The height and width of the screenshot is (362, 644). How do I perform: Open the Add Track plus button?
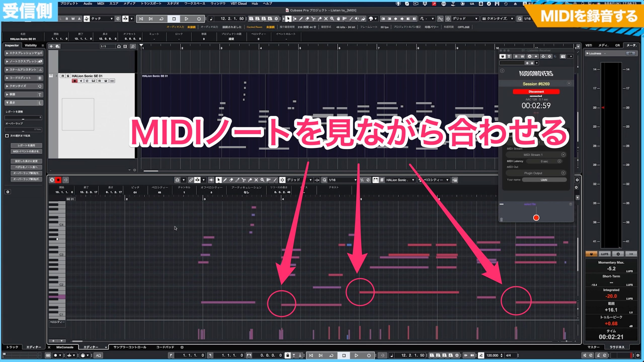[x=51, y=46]
